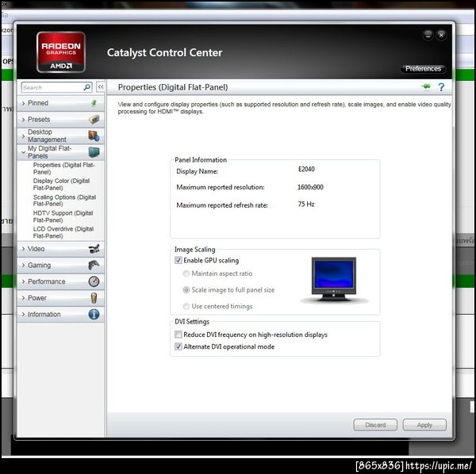Screen dimensions: 476x474
Task: Click the Gaming controller icon
Action: click(x=94, y=265)
